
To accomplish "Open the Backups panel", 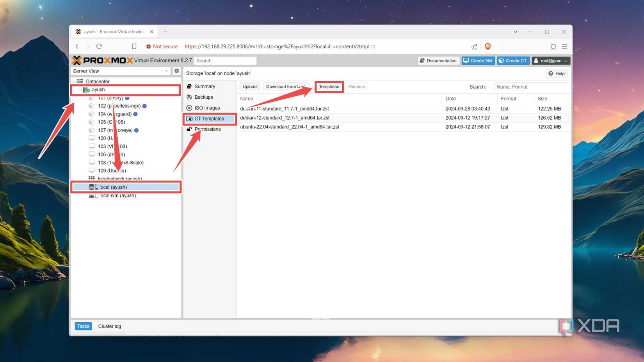I will 204,97.
